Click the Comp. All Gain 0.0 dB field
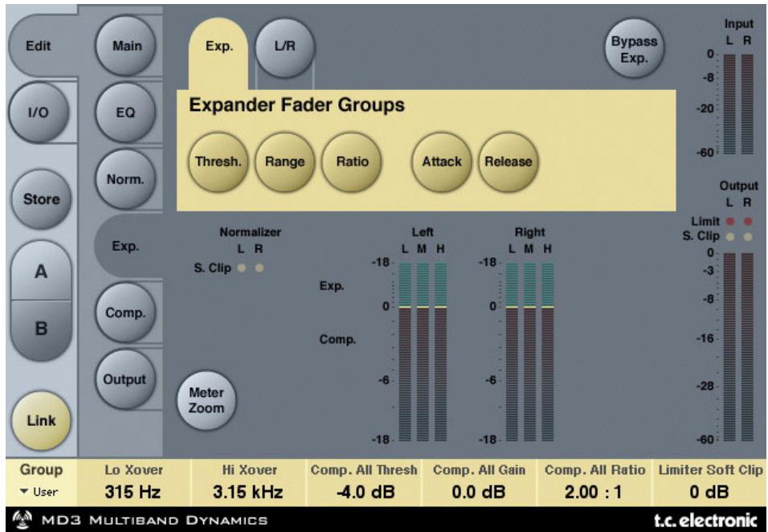The width and height of the screenshot is (768, 532). 479,482
